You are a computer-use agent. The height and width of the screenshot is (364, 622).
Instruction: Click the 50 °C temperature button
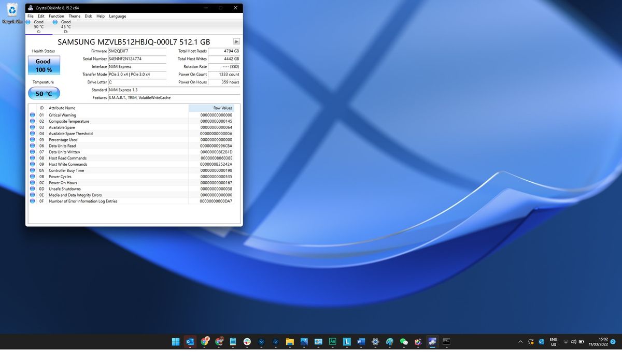pos(43,94)
